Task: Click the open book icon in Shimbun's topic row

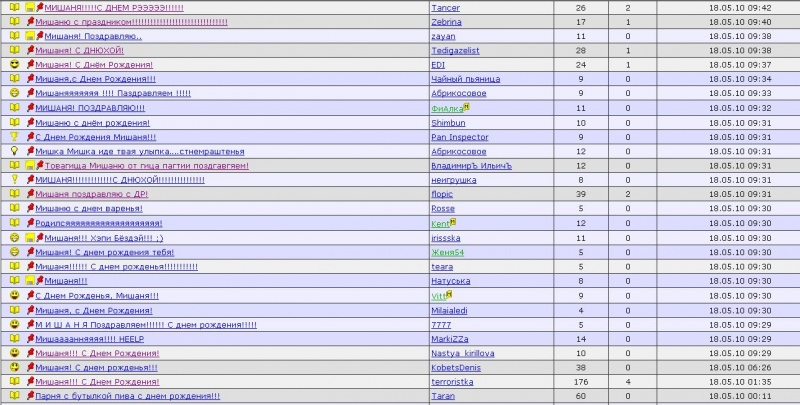Action: pyautogui.click(x=15, y=122)
